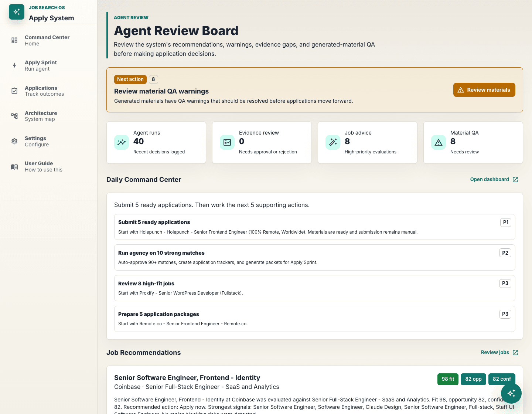Follow the Review jobs link
The image size is (532, 414).
[x=499, y=353]
